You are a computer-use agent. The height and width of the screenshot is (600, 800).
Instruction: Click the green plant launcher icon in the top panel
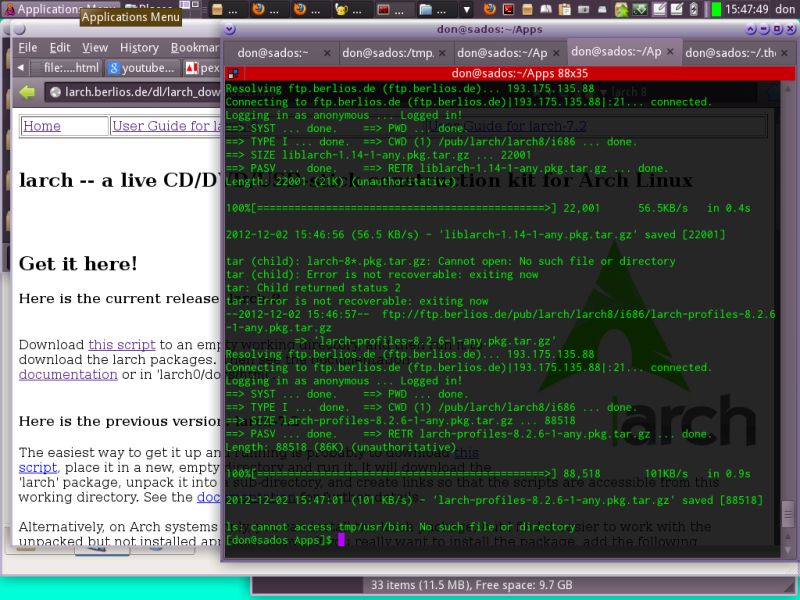pos(620,8)
